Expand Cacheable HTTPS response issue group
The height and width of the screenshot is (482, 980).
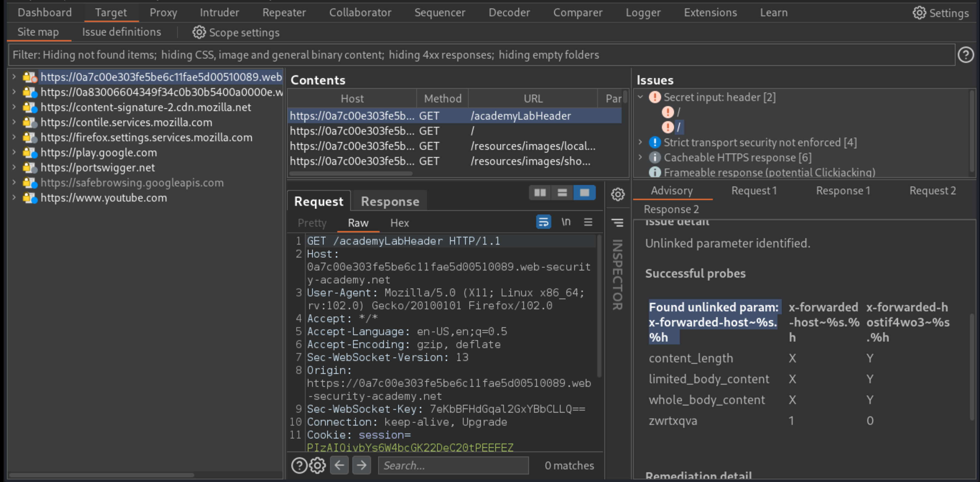click(641, 157)
